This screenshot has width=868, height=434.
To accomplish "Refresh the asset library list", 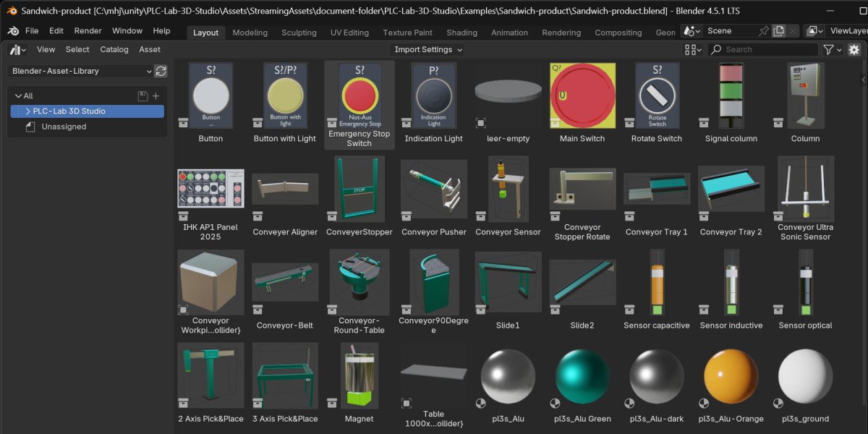I will tap(161, 71).
